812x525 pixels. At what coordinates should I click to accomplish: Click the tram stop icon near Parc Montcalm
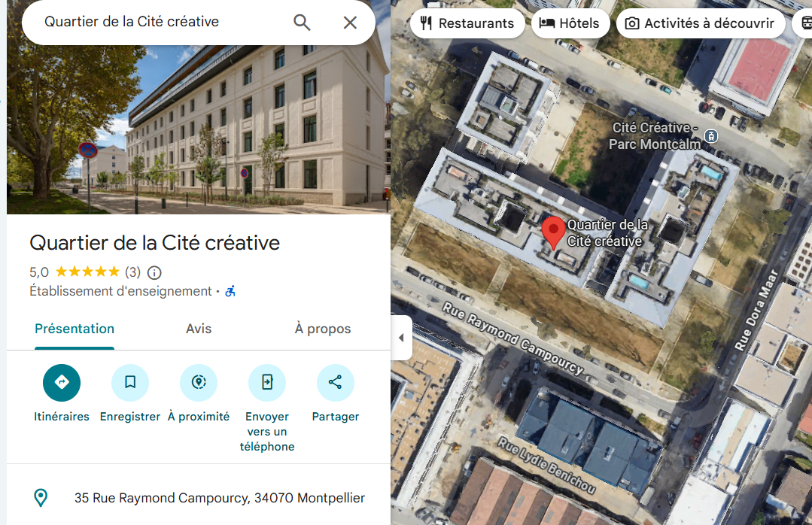[712, 136]
